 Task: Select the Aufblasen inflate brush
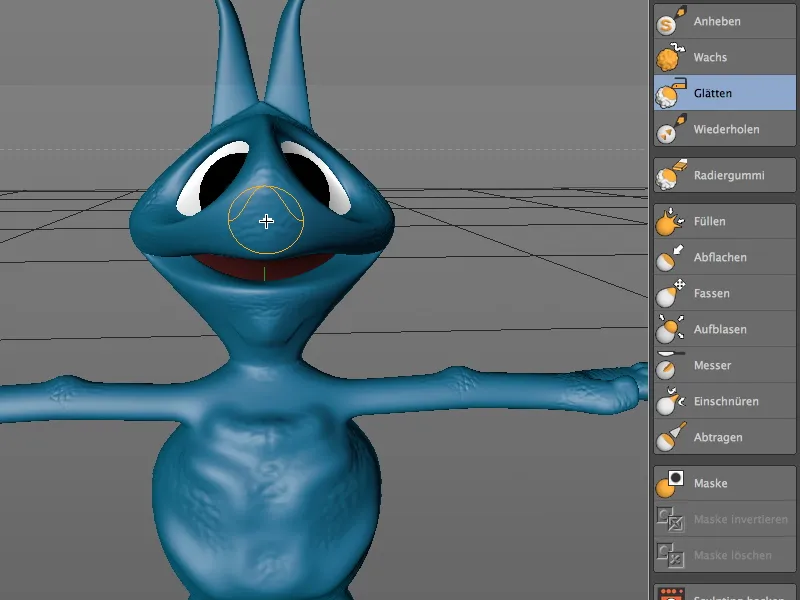tap(712, 329)
